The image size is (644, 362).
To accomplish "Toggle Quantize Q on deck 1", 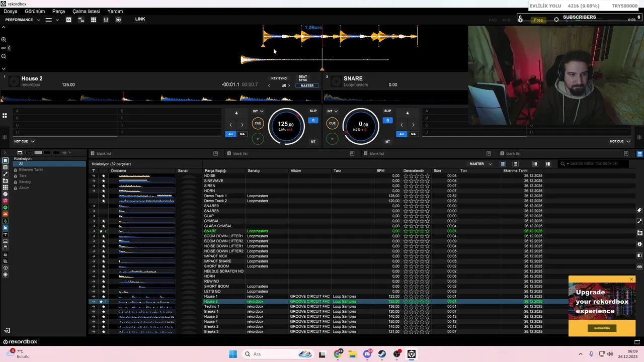I will pos(313,120).
